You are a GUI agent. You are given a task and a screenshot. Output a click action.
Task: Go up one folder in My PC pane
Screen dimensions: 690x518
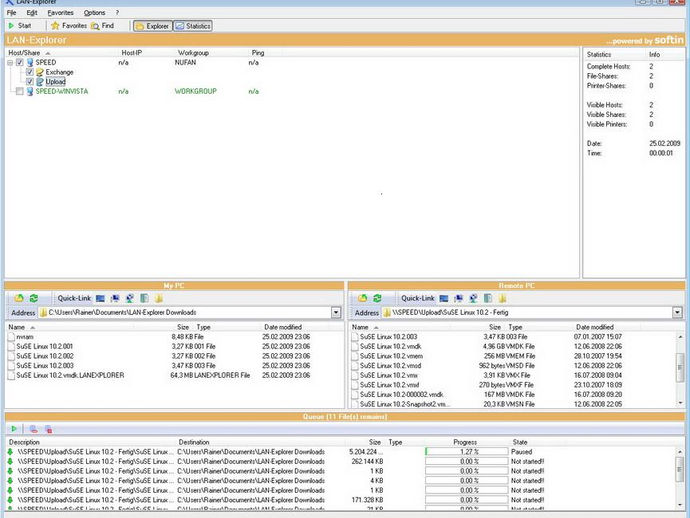19,298
